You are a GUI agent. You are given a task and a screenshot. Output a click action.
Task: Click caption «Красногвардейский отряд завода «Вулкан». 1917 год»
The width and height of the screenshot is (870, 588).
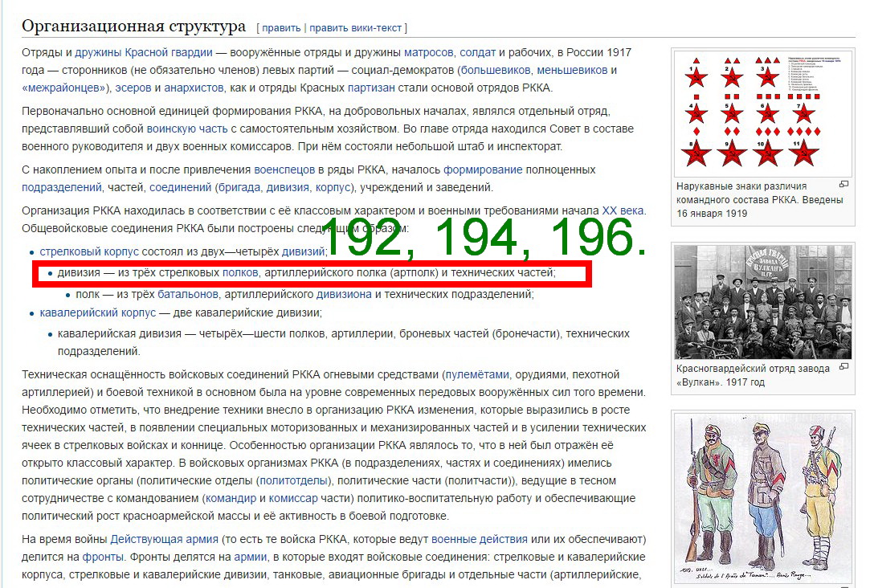coord(754,376)
